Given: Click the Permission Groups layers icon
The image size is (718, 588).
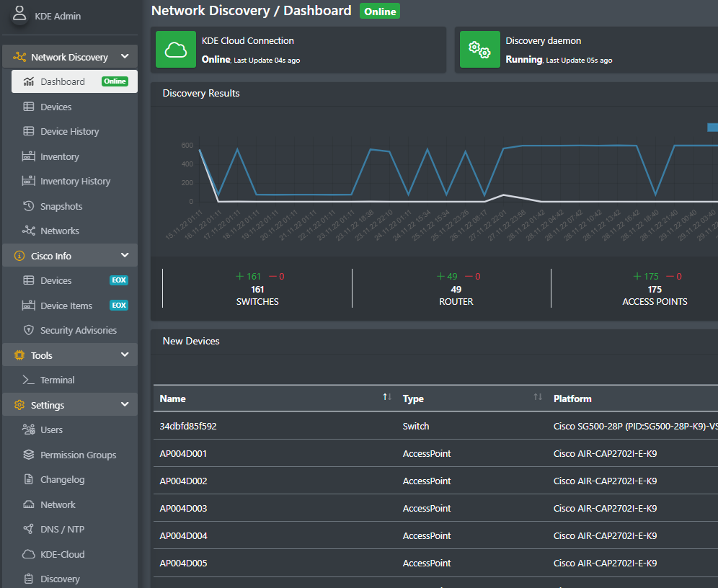Looking at the screenshot, I should click(28, 455).
